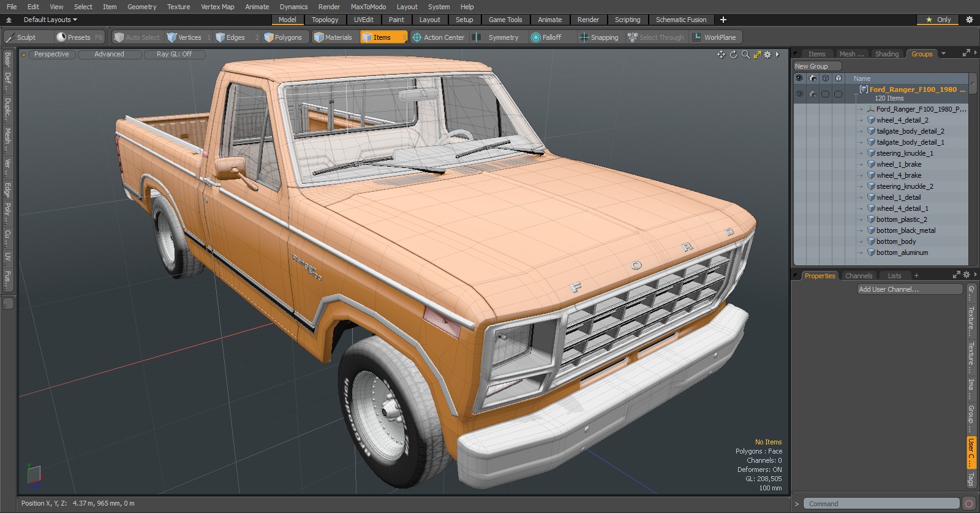Viewport: 980px width, 513px height.
Task: Open the Vertex Map menu
Action: 217,7
